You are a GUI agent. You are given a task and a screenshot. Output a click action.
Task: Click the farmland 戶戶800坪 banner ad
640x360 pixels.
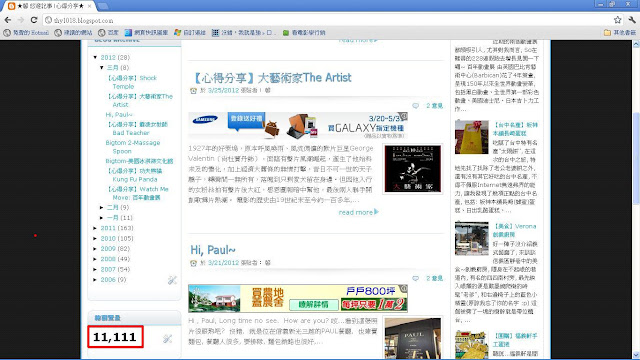pyautogui.click(x=298, y=298)
